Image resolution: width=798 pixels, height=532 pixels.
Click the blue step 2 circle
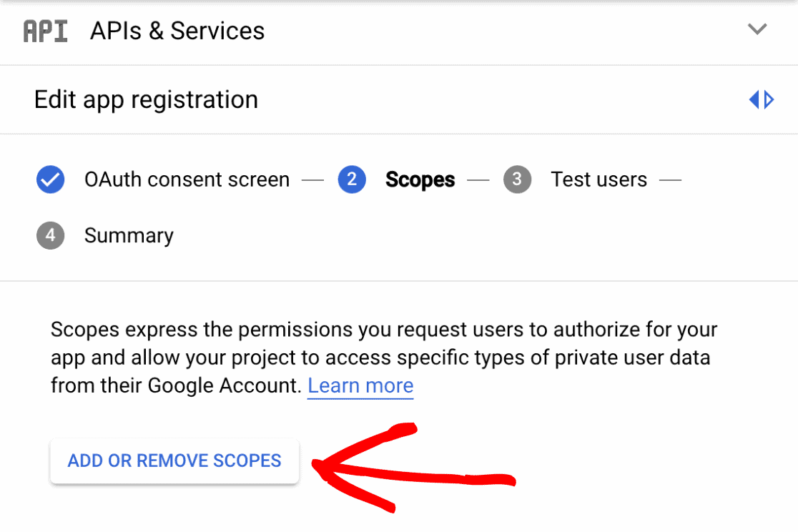(x=352, y=179)
